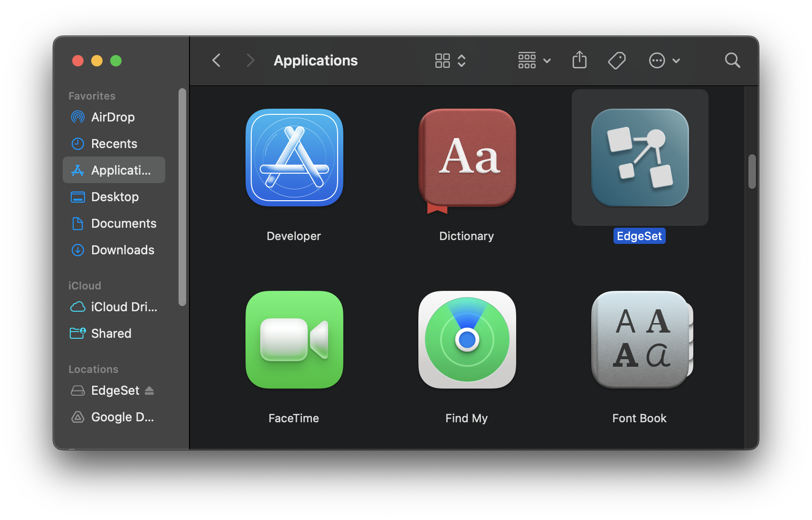Select the EdgeSet app icon
812x520 pixels.
point(640,158)
